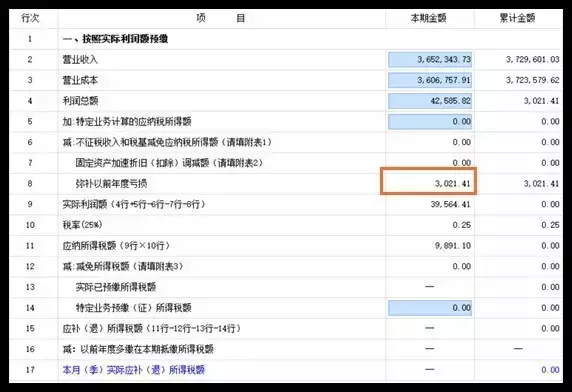This screenshot has height=392, width=572.
Task: Select the 固定资产加速折旧 row label
Action: [x=170, y=163]
